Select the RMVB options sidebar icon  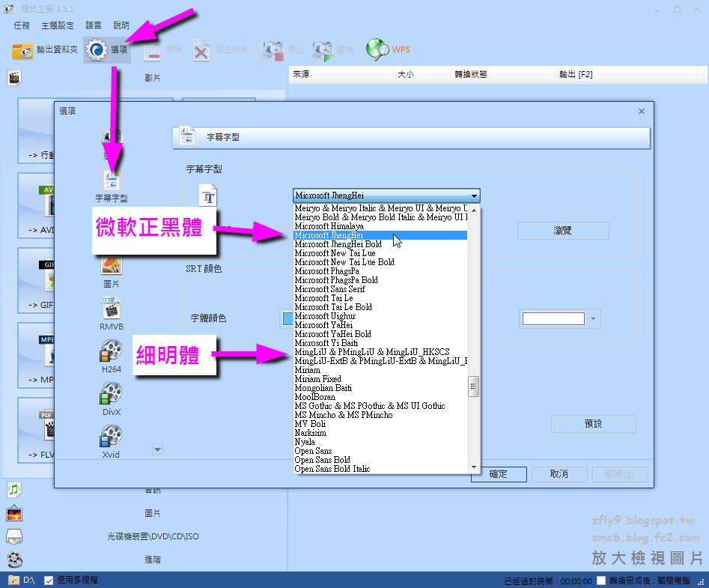[x=112, y=308]
